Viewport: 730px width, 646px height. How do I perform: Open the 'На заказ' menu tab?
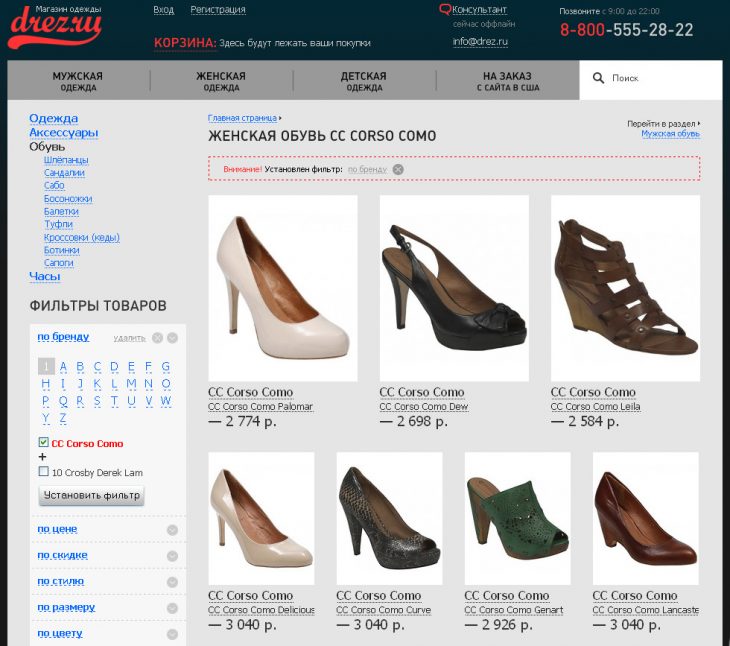[508, 81]
